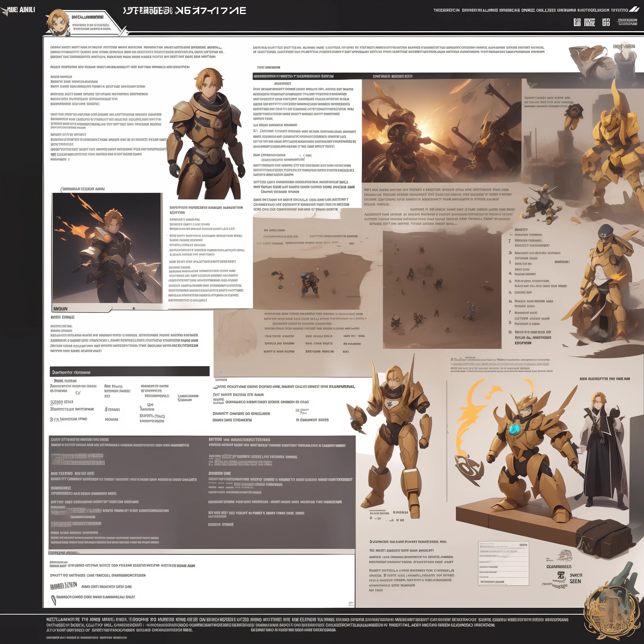
Task: Open the aerial desert image of scattered figures
Action: coord(442,289)
